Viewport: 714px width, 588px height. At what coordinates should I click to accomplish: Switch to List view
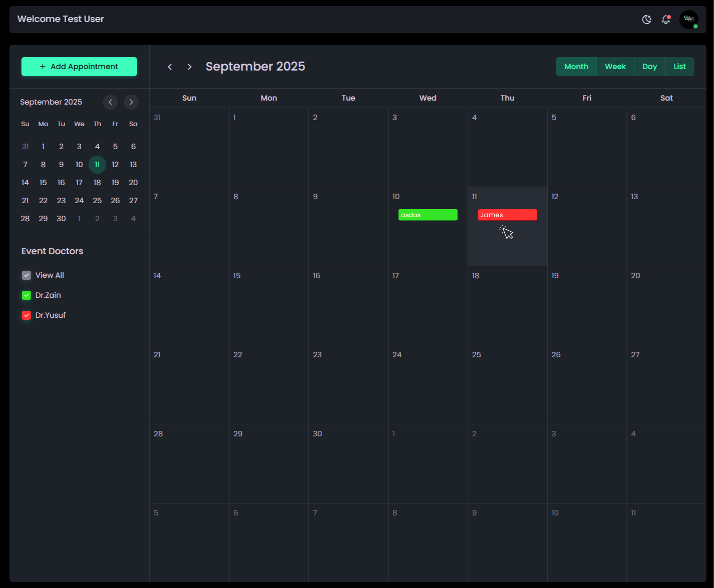[679, 67]
